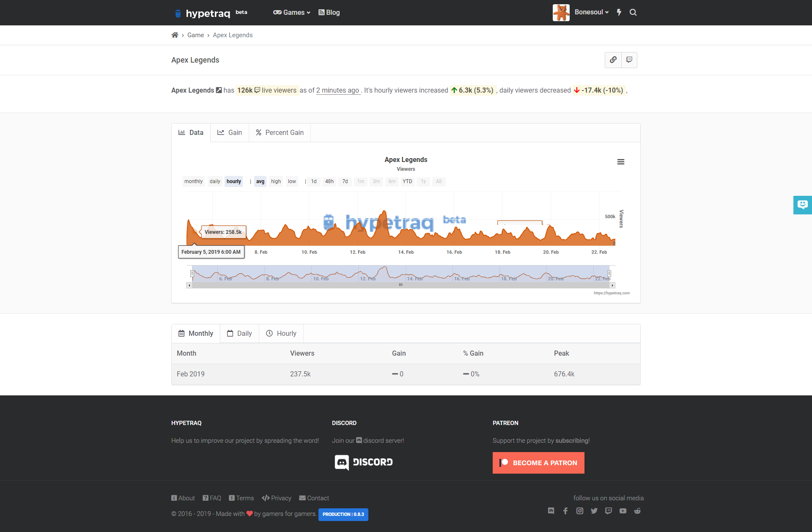
Task: Open the chart export hamburger menu
Action: point(621,162)
